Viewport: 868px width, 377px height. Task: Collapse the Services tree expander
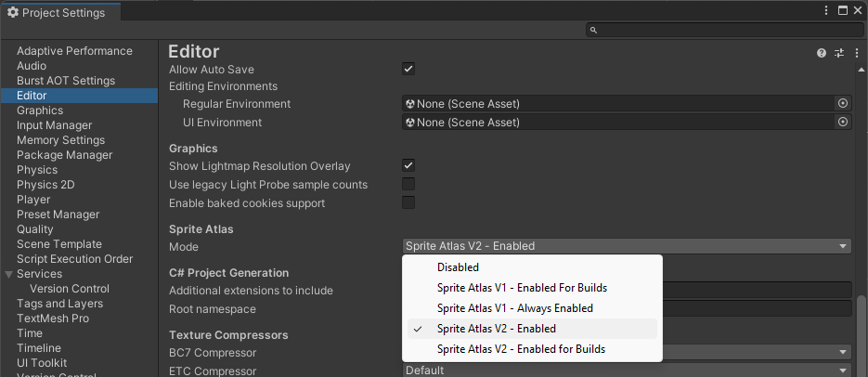8,274
